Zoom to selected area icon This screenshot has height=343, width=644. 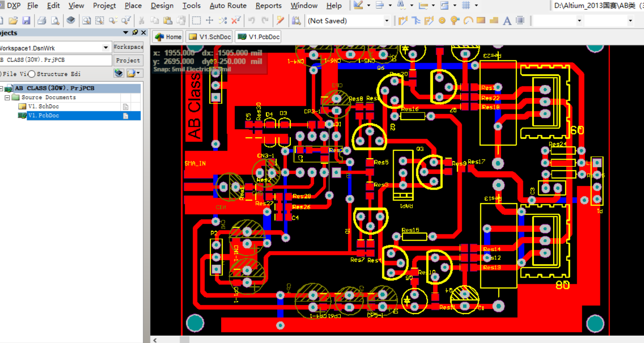100,20
